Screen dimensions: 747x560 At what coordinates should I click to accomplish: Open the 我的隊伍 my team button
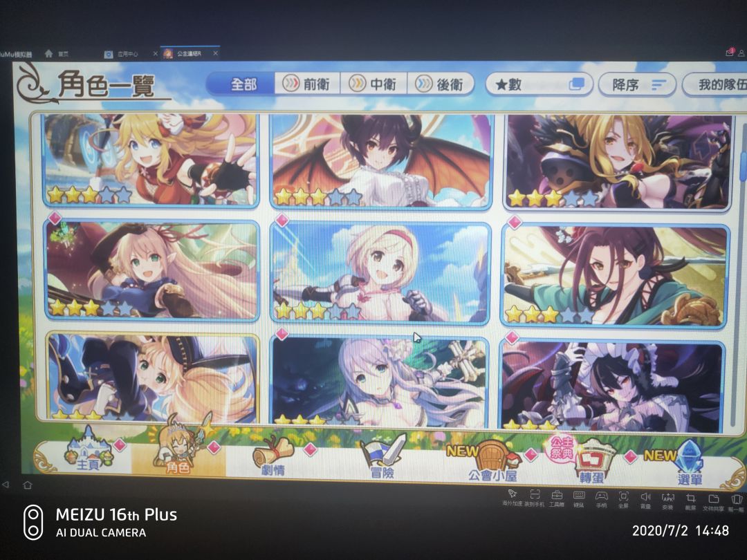click(714, 85)
